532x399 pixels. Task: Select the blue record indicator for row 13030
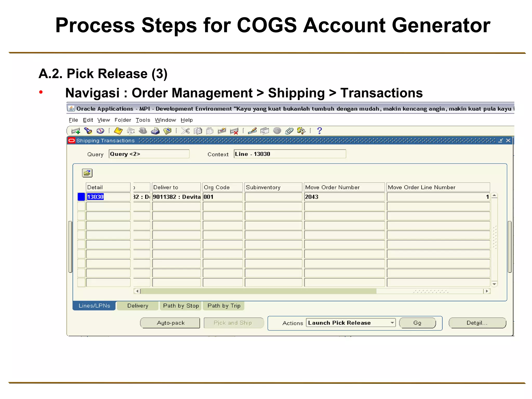[x=81, y=197]
